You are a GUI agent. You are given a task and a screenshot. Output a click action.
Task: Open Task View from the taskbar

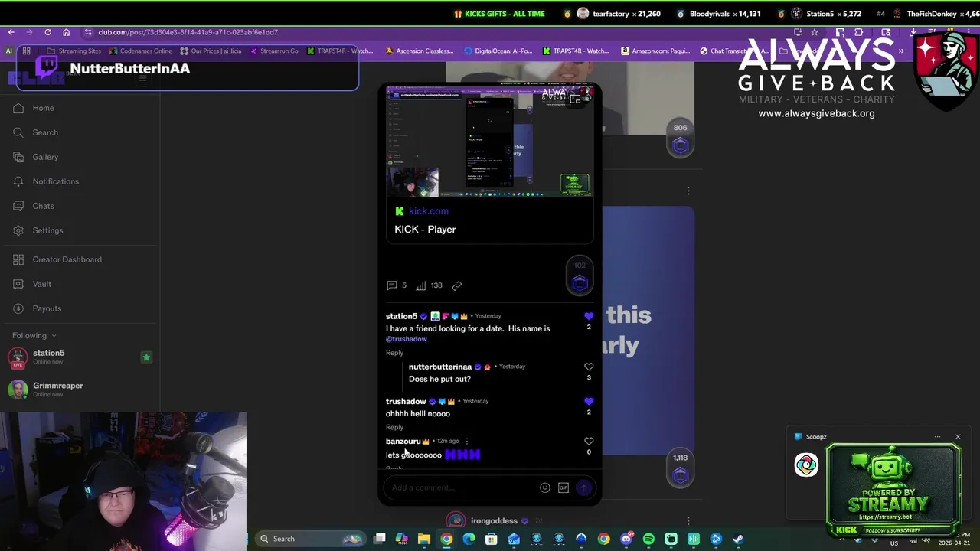point(379,539)
